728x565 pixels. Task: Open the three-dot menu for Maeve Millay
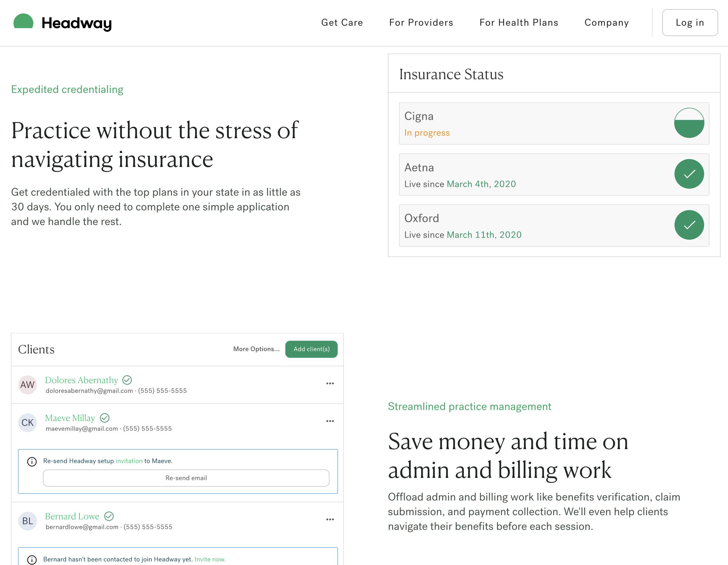[x=330, y=421]
